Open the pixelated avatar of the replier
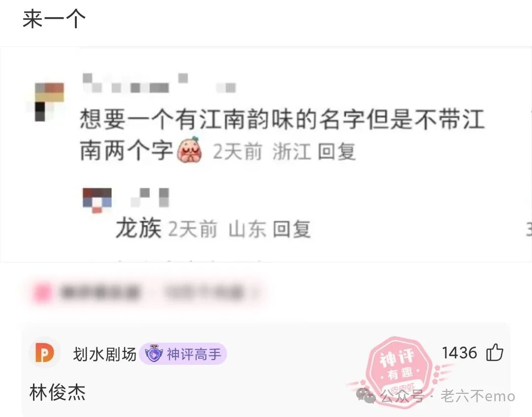Viewport: 532px width, 417px height. [x=97, y=200]
